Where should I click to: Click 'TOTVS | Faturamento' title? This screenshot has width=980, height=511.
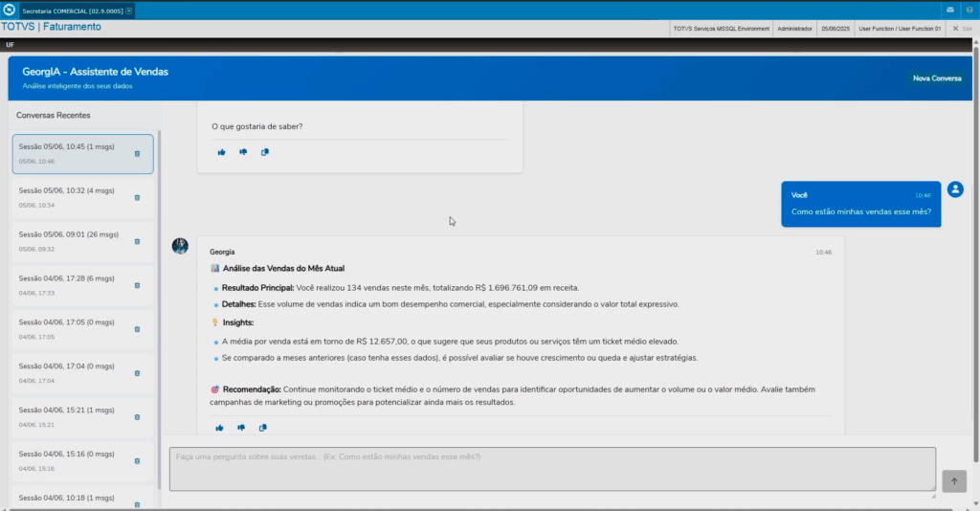pyautogui.click(x=52, y=27)
